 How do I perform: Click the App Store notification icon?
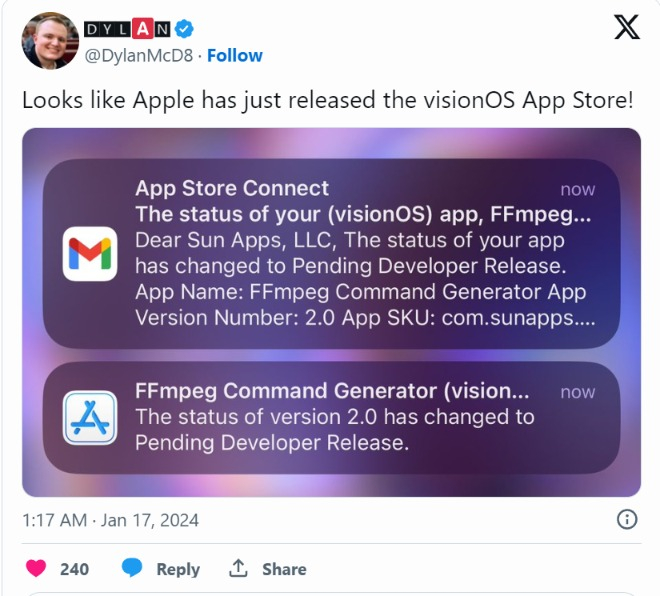(x=90, y=418)
